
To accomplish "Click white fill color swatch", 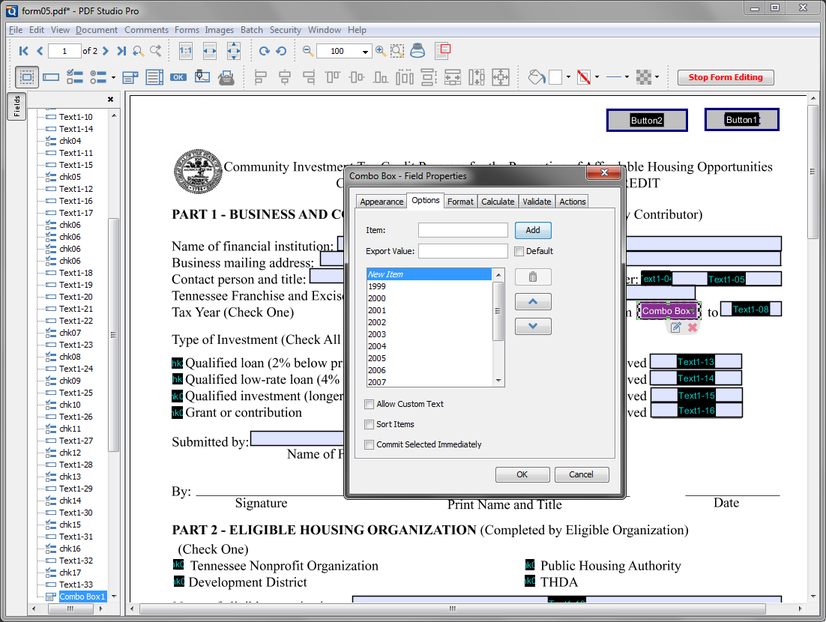I will [x=555, y=77].
